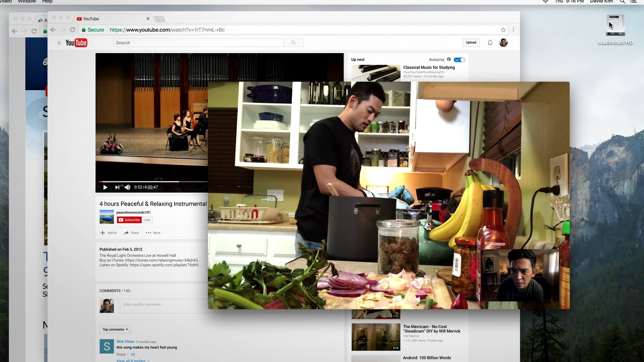Open macOS Spotlight search icon
Image resolution: width=644 pixels, height=362 pixels.
coord(623,2)
